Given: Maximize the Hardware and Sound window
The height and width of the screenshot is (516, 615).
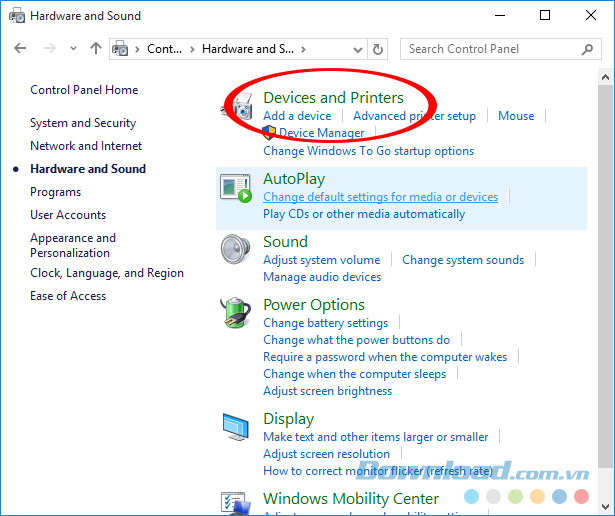Looking at the screenshot, I should [x=545, y=15].
